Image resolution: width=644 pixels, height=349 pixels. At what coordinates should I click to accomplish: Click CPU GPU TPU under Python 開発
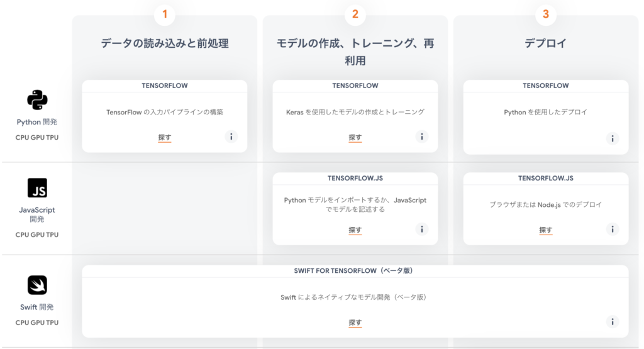click(x=37, y=138)
